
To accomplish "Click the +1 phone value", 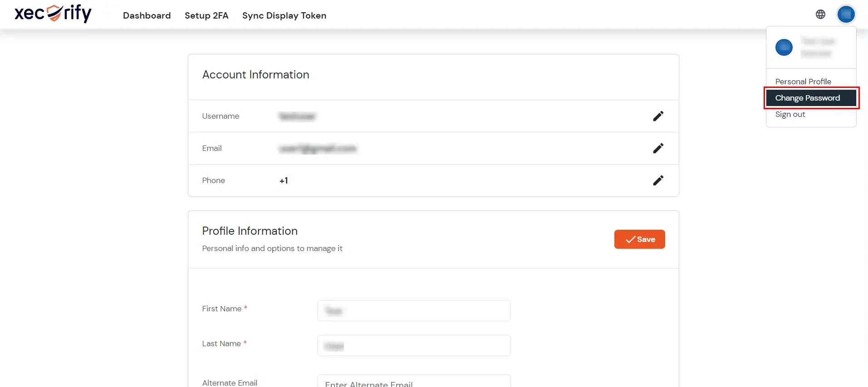I will click(284, 180).
